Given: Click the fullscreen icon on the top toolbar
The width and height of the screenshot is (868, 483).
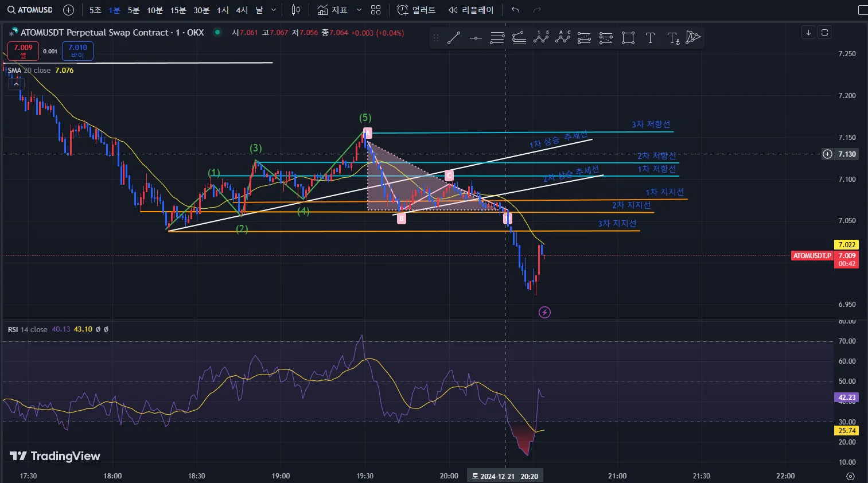Looking at the screenshot, I should tap(862, 10).
